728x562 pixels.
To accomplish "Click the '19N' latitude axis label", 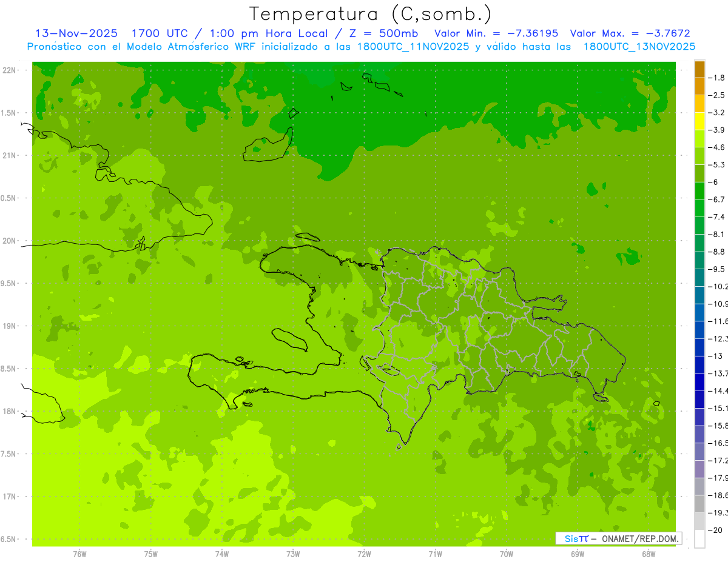I will click(9, 326).
